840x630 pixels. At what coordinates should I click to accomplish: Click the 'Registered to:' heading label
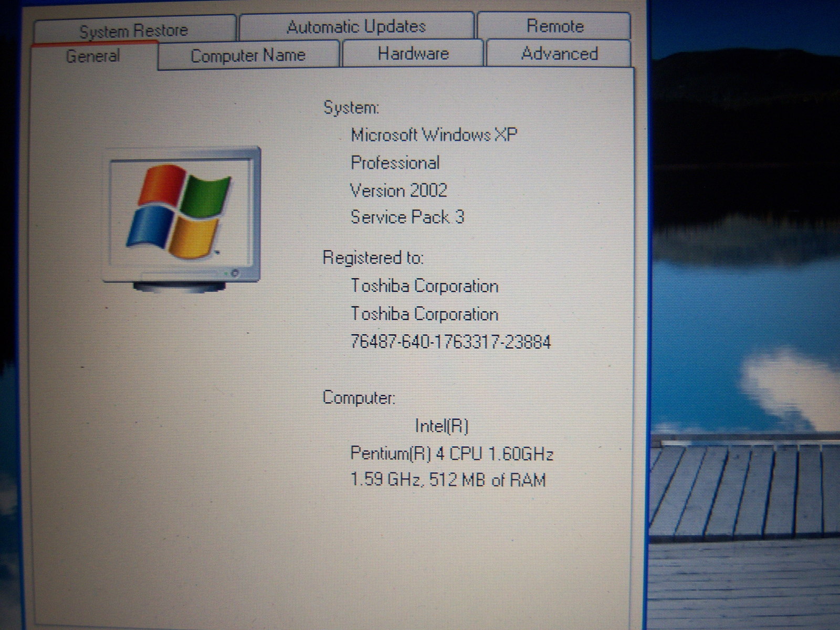coord(373,258)
